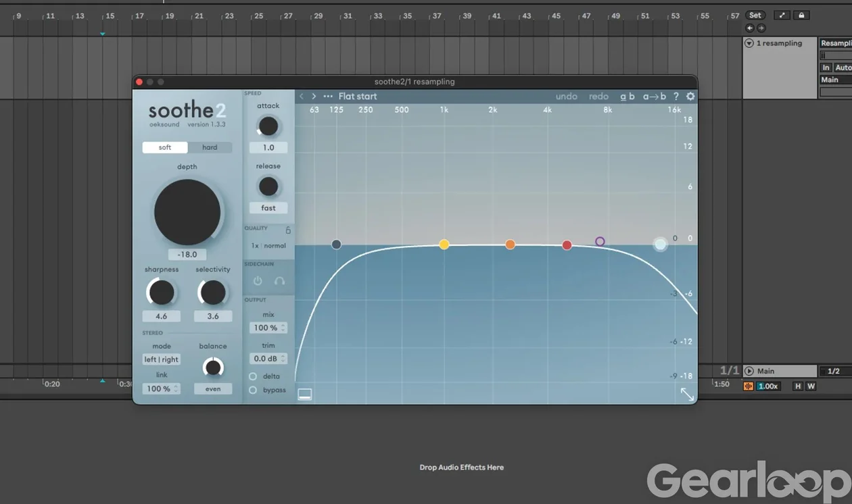The height and width of the screenshot is (504, 852).
Task: Select the purple hollow band node
Action: click(600, 241)
